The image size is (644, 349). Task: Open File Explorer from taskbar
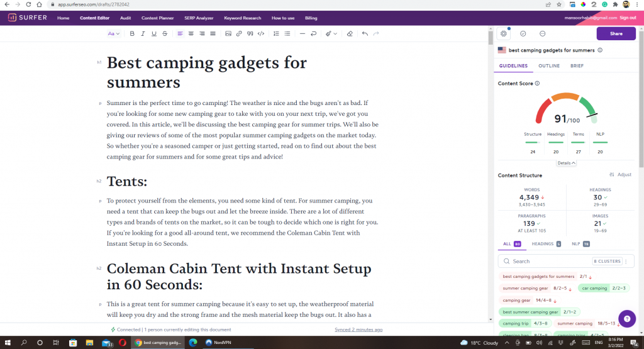(89, 343)
